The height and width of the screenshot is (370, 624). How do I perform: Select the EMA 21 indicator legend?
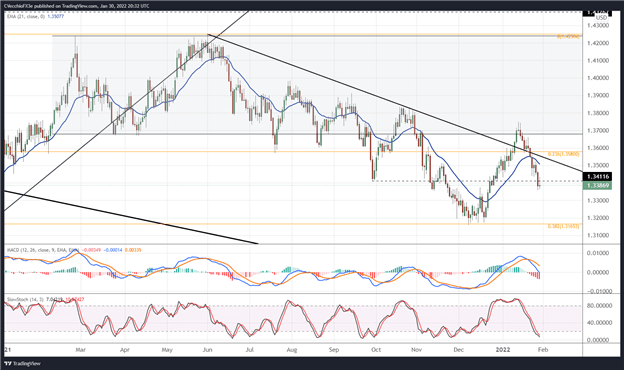[x=30, y=16]
